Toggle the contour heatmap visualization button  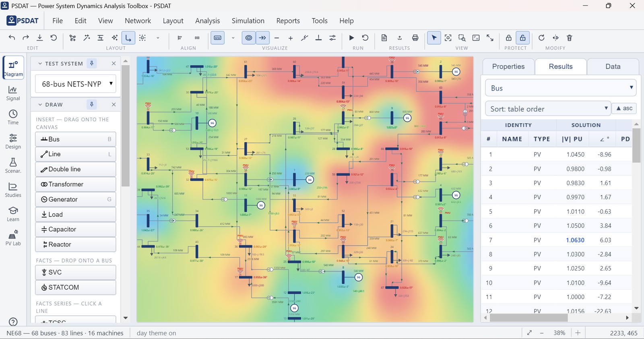[249, 38]
